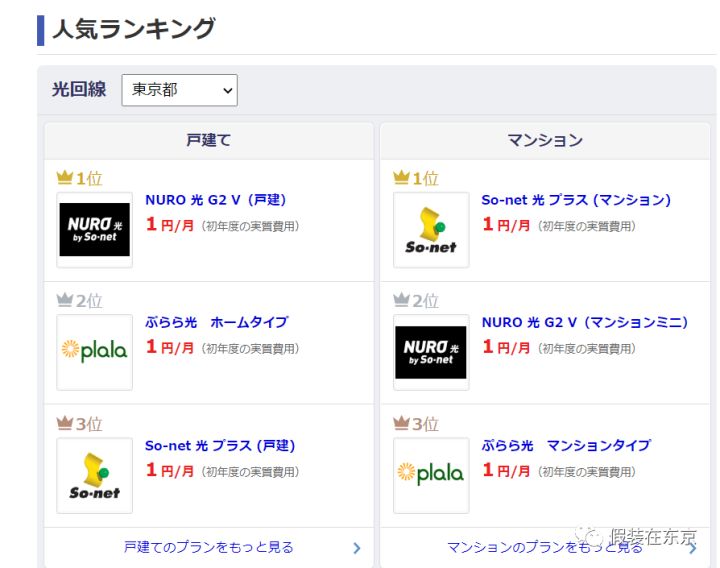Viewport: 720px width, 568px height.
Task: Open NURO 光 G2 V (戸建) link
Action: pos(215,200)
